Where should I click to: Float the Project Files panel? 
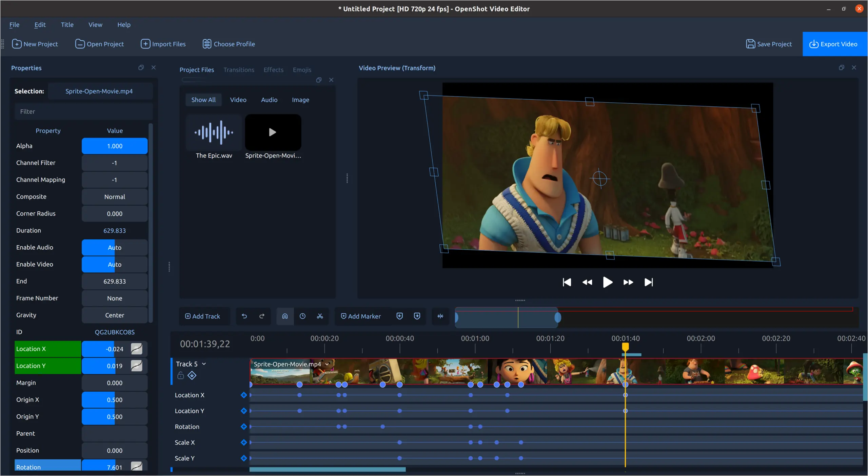(x=319, y=80)
